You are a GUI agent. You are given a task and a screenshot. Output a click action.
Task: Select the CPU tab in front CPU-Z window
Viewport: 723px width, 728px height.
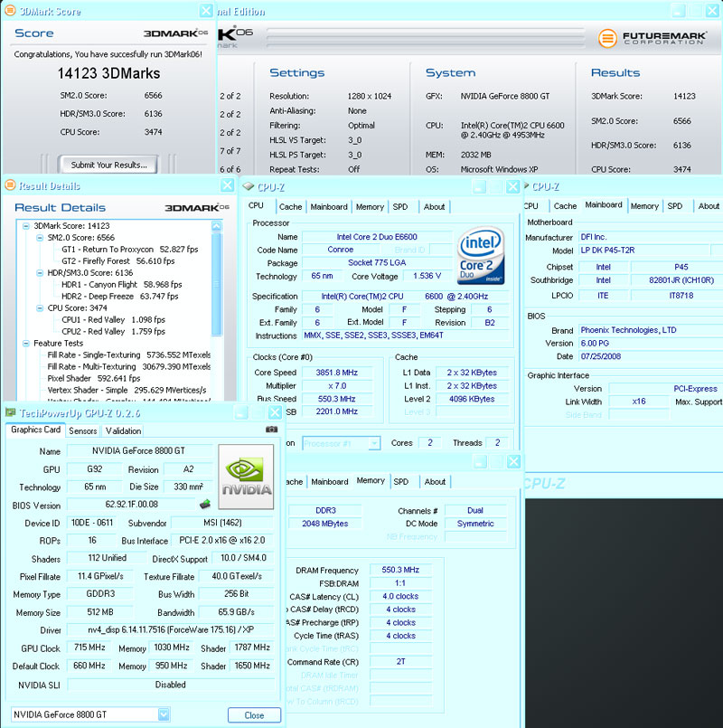pyautogui.click(x=256, y=205)
